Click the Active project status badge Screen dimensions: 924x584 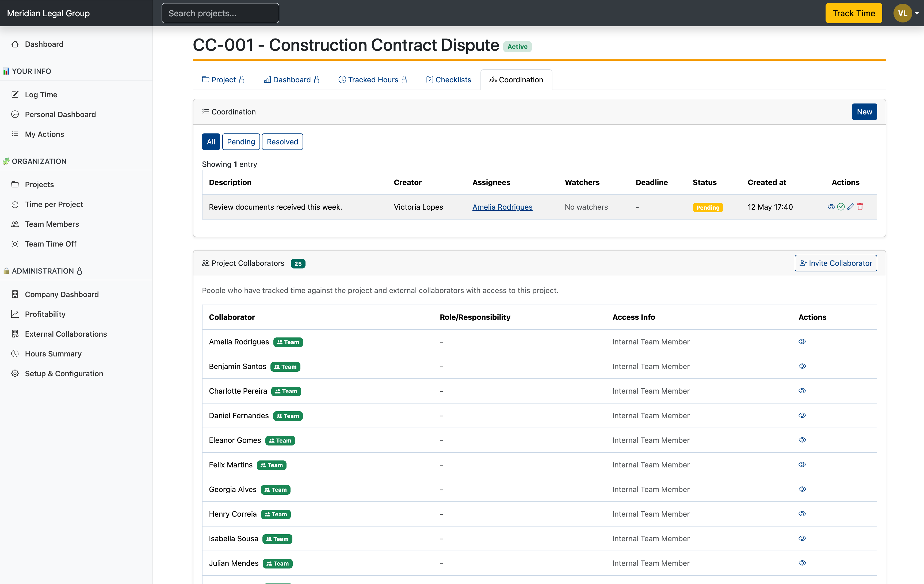pos(517,47)
